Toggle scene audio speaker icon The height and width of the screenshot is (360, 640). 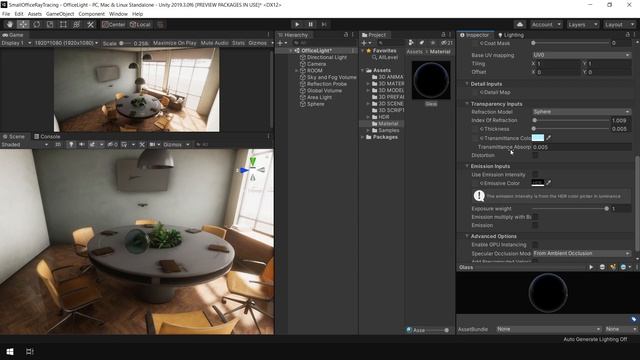[81, 144]
